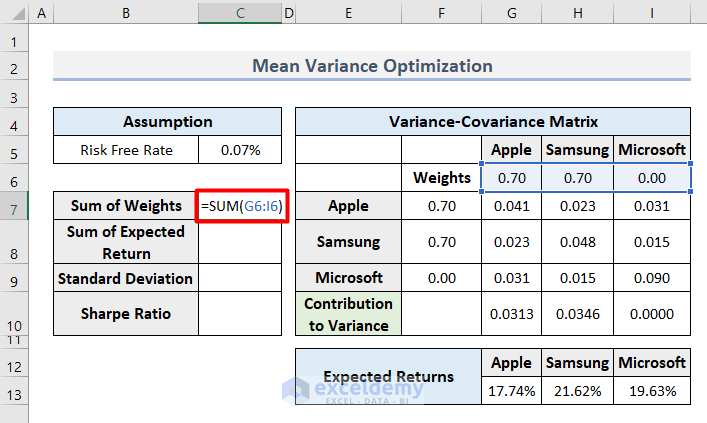Click column E header

[348, 16]
